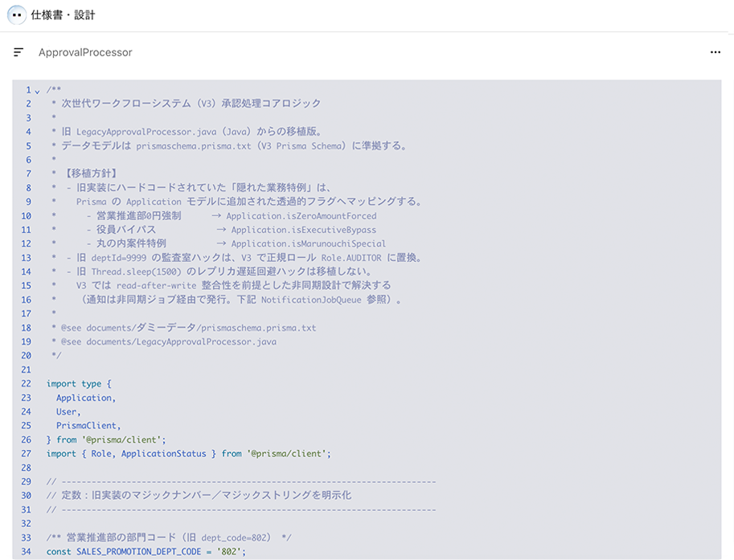Click the NotificationJobQueue comment line
The image size is (734, 560).
point(227,300)
